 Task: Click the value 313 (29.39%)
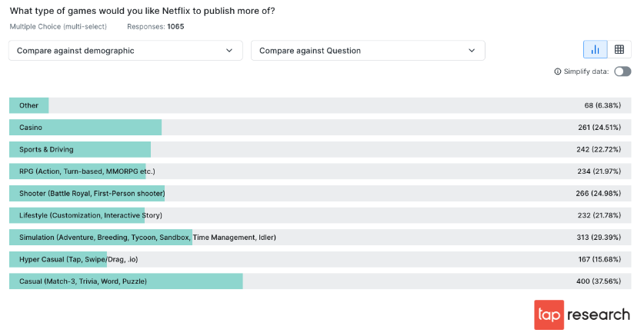point(599,237)
